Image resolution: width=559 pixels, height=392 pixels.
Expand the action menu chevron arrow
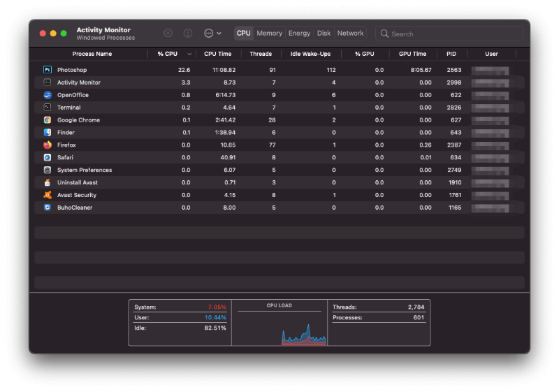219,33
